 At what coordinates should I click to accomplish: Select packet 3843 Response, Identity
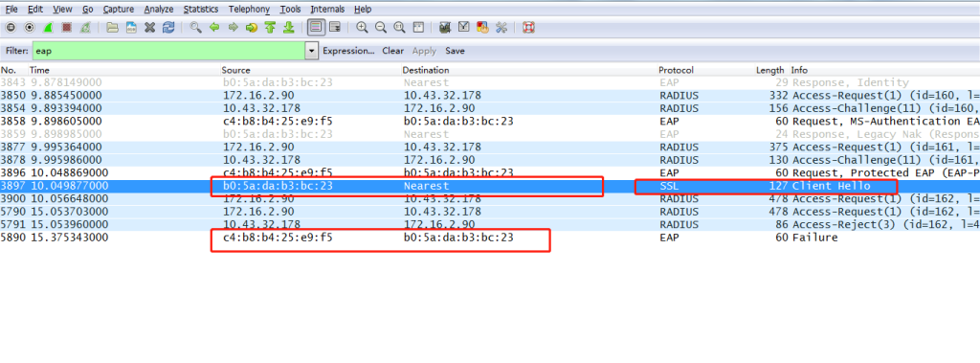(x=490, y=82)
